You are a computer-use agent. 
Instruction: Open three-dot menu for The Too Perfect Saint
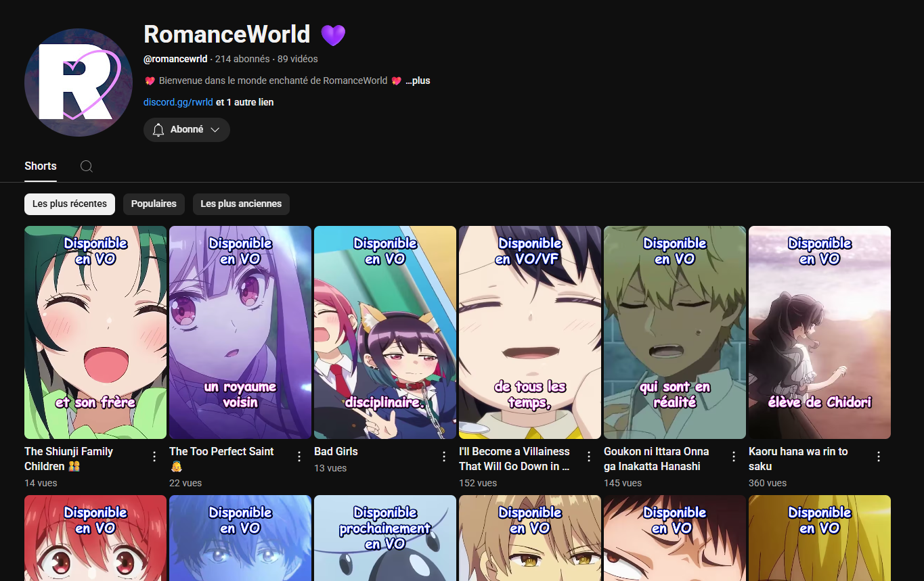click(299, 457)
